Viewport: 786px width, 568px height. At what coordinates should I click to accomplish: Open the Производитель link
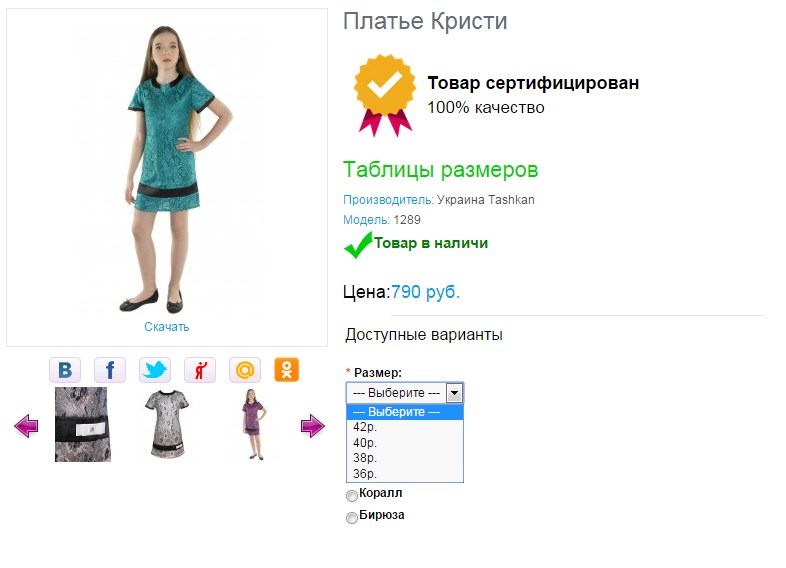[x=388, y=200]
